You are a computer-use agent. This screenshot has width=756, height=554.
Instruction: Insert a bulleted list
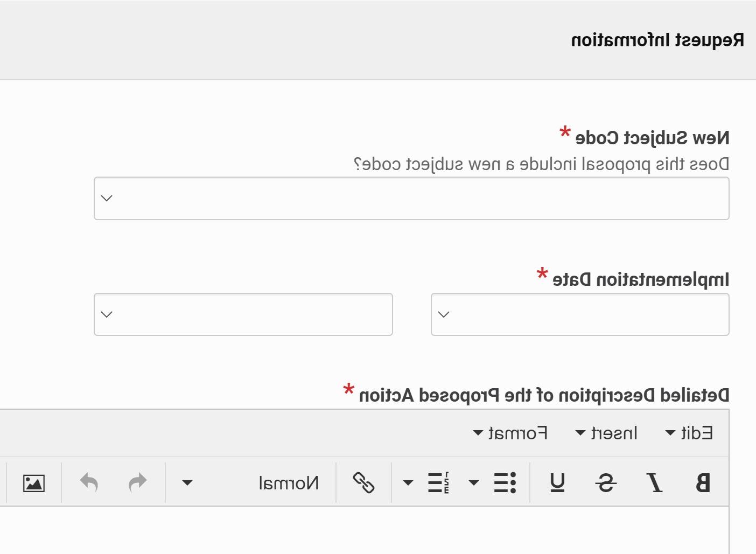505,482
